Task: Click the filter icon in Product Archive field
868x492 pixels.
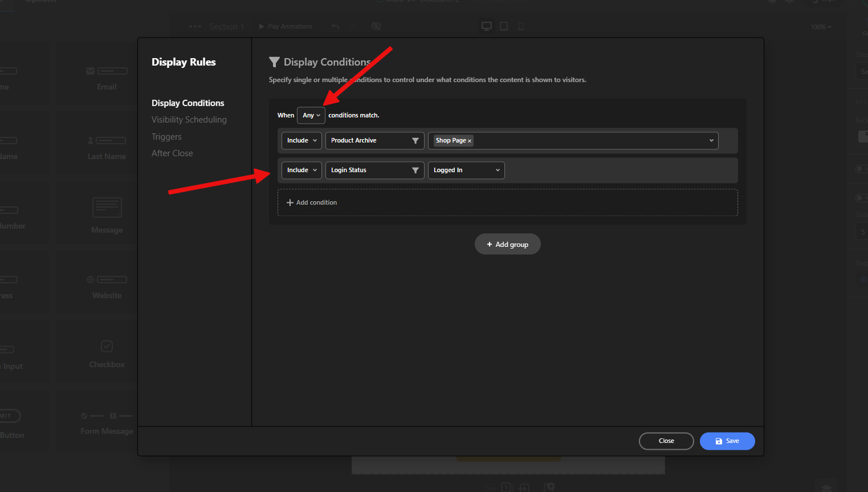Action: point(415,141)
